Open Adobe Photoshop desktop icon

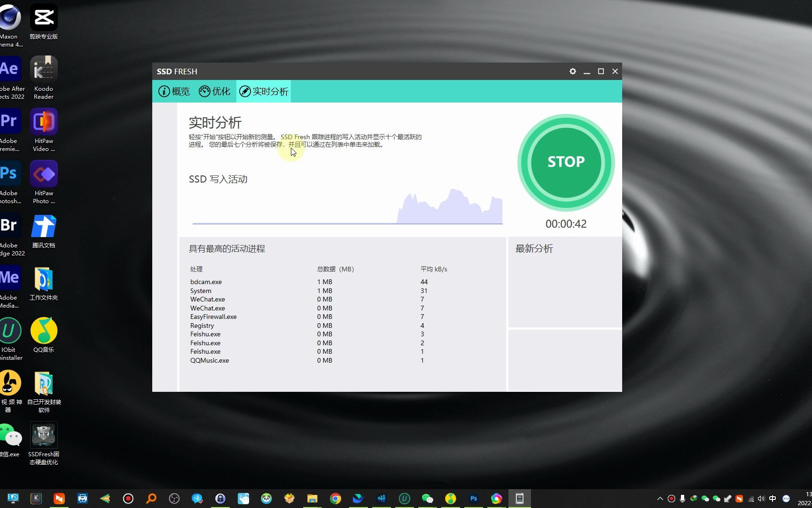pyautogui.click(x=10, y=183)
